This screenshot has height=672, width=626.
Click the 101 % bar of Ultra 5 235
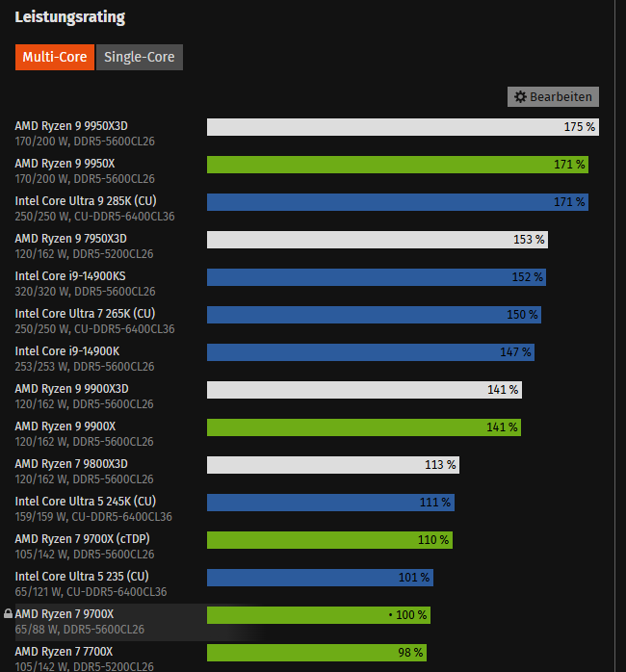[320, 578]
